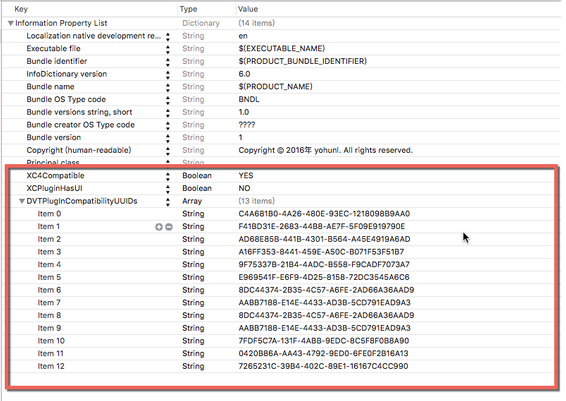The height and width of the screenshot is (401, 566).
Task: Click the Type column header
Action: coord(188,9)
